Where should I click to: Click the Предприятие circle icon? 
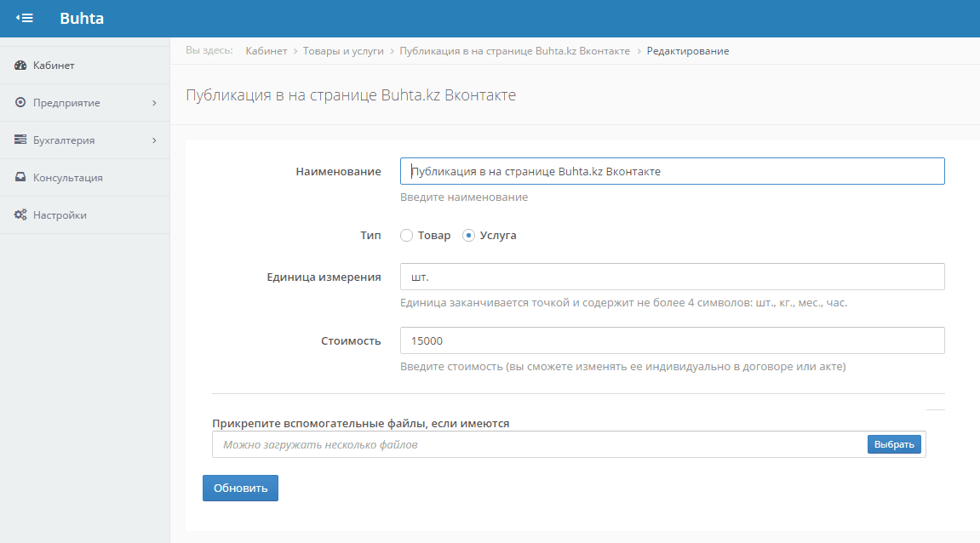pos(20,102)
